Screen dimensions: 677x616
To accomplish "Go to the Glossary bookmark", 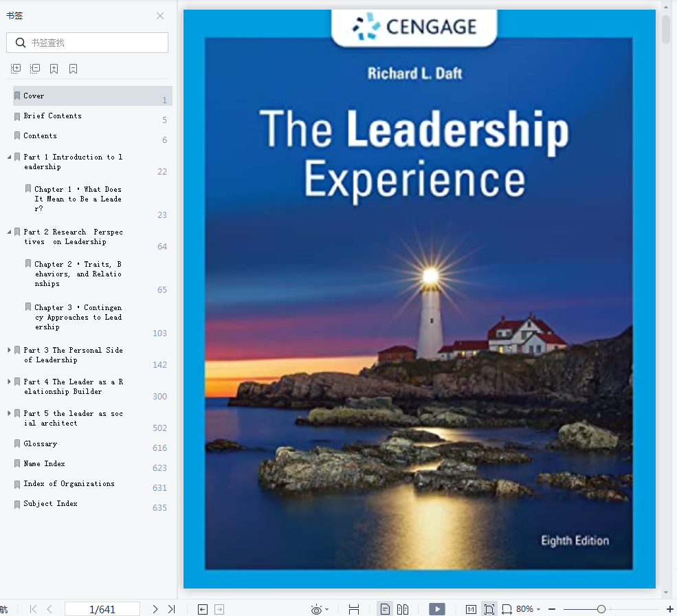I will pos(40,443).
